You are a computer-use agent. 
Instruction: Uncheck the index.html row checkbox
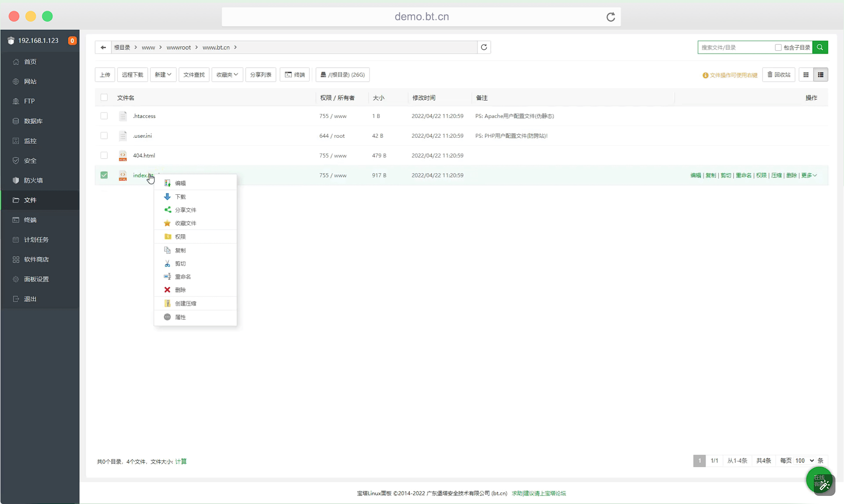click(104, 175)
